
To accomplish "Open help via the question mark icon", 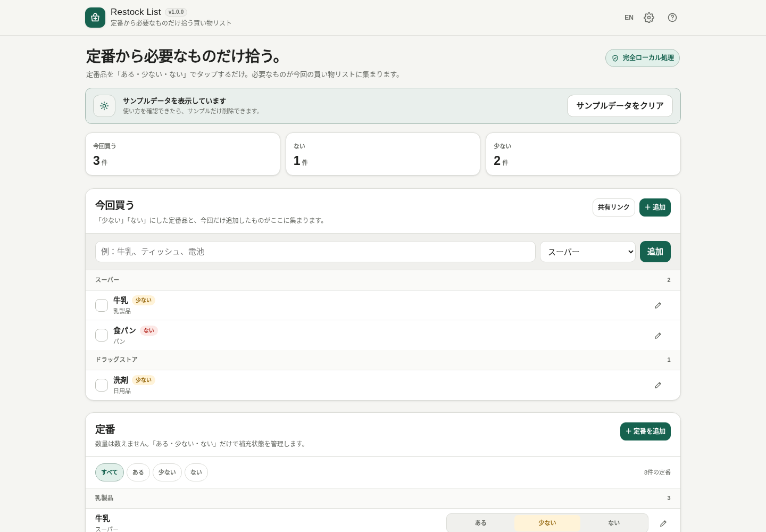I will 672,18.
